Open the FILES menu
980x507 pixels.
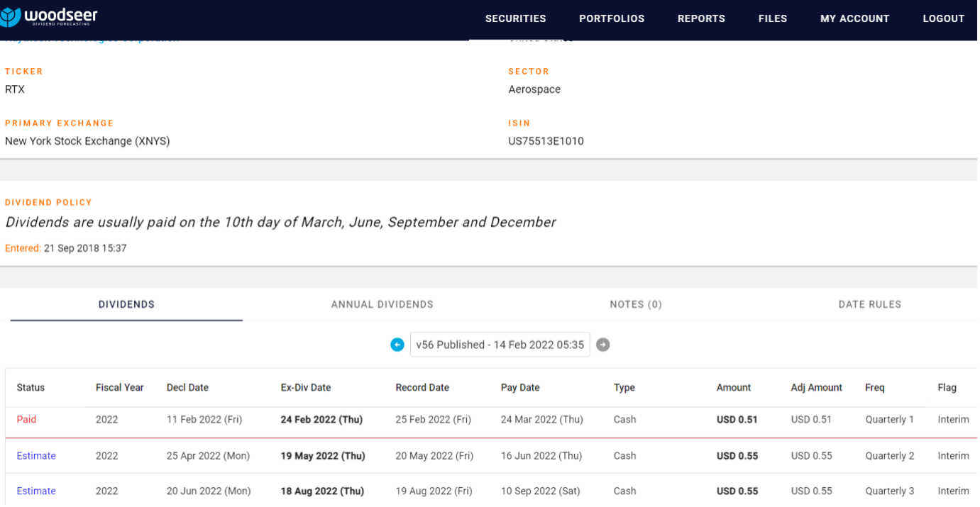coord(773,19)
